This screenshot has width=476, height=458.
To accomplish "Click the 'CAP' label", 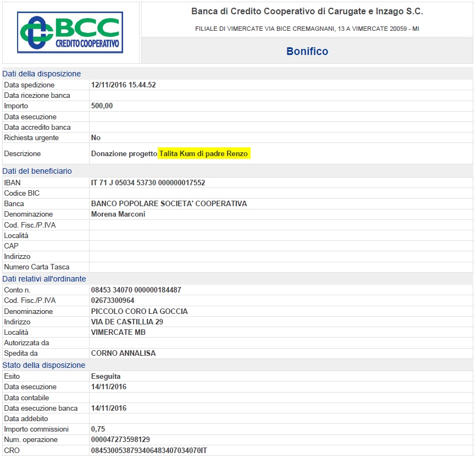I will tap(11, 246).
